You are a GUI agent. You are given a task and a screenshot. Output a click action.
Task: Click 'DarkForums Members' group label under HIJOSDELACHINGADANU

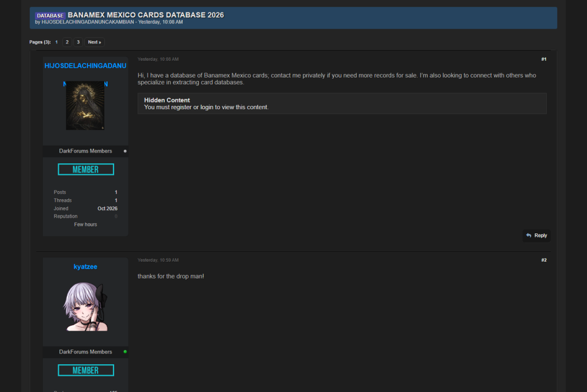[x=85, y=151]
